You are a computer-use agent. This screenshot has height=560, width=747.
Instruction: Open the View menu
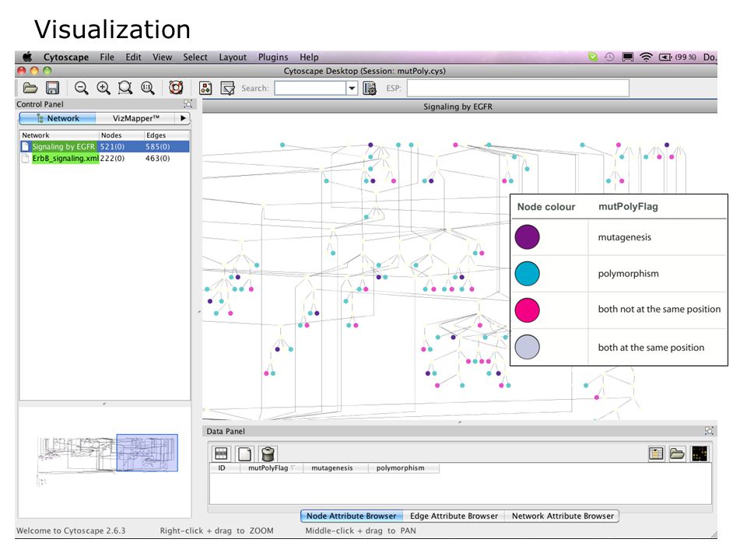[162, 57]
